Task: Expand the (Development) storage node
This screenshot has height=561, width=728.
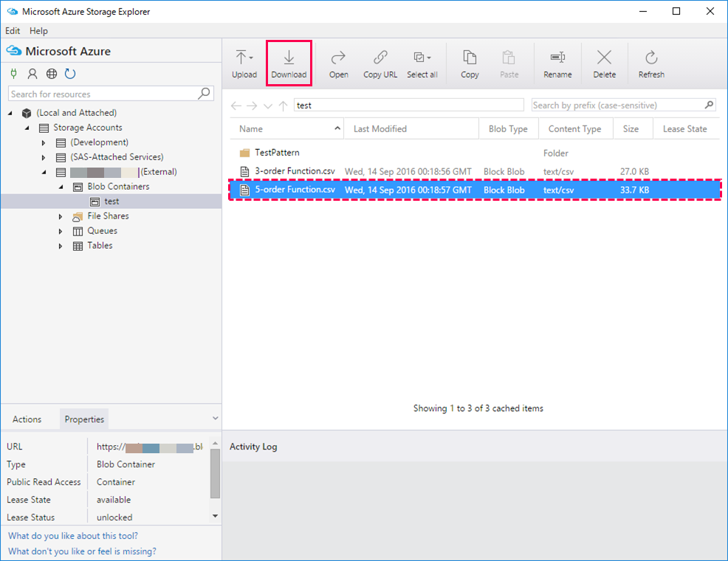Action: tap(44, 143)
